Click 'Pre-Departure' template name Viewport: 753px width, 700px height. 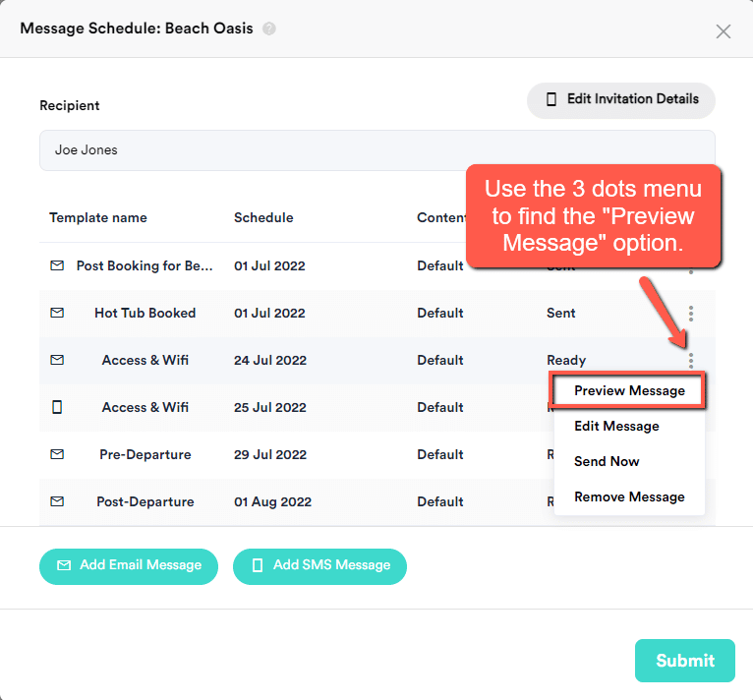click(x=145, y=454)
